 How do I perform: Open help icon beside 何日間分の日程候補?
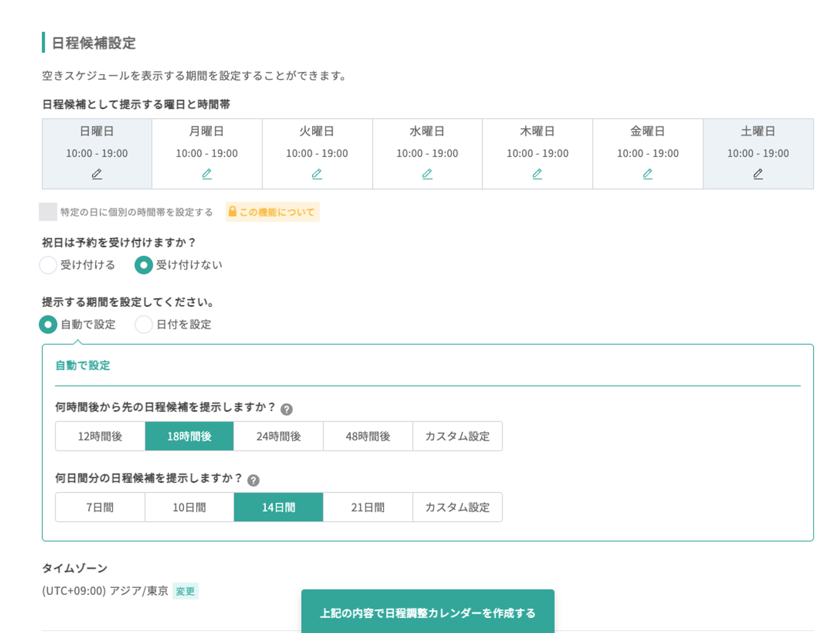[x=253, y=480]
